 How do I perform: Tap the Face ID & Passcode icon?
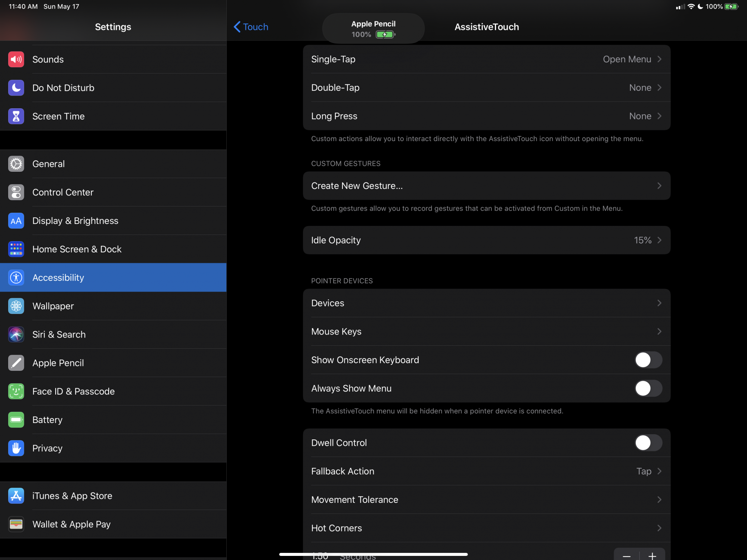[16, 391]
